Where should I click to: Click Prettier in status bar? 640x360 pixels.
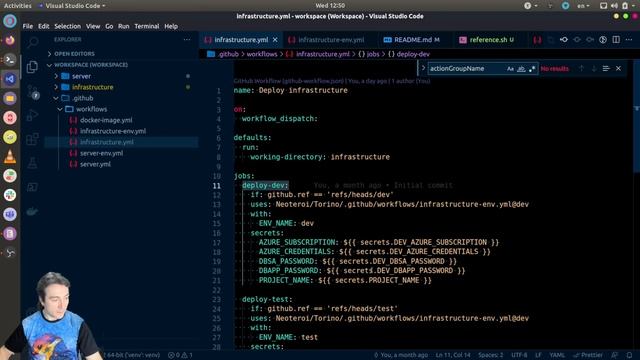[588, 355]
